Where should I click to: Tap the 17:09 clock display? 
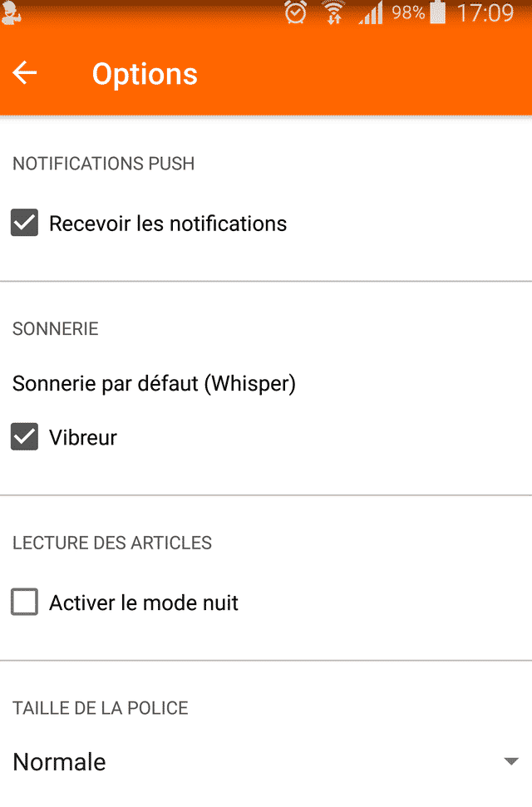click(485, 12)
